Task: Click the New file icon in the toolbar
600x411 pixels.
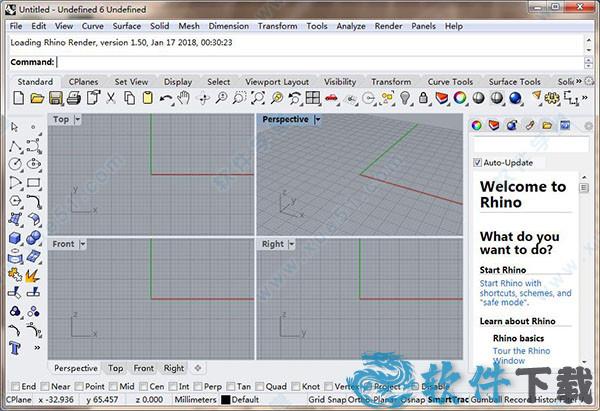Action: pos(18,98)
